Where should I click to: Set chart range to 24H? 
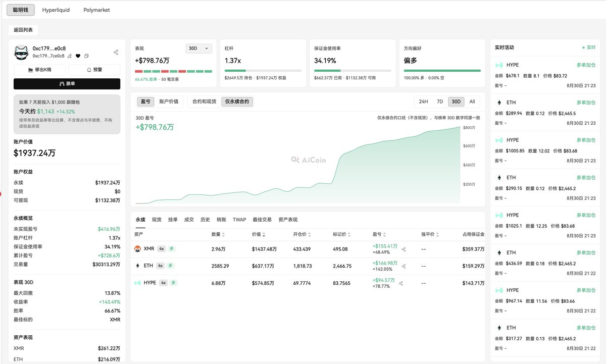tap(423, 101)
